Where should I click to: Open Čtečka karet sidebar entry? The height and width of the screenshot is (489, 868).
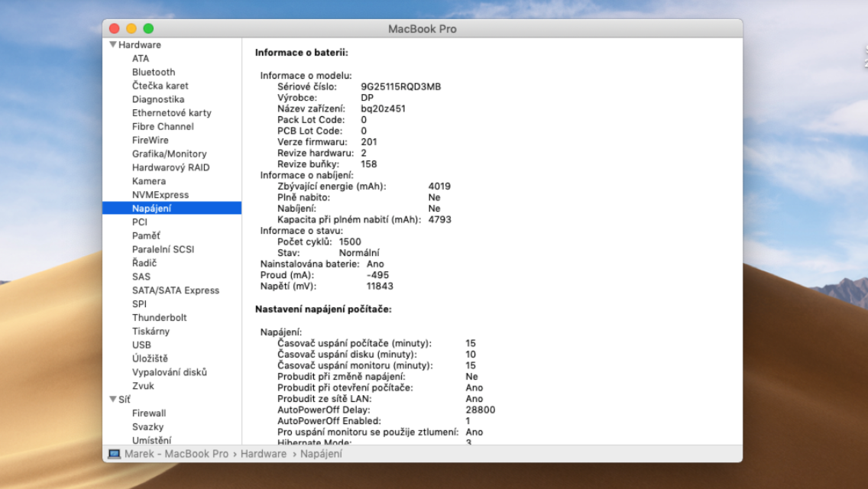(x=160, y=86)
